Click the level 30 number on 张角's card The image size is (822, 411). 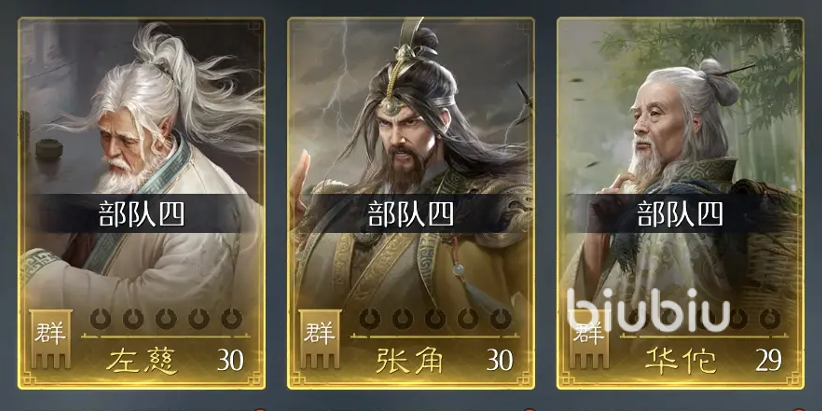(x=500, y=360)
